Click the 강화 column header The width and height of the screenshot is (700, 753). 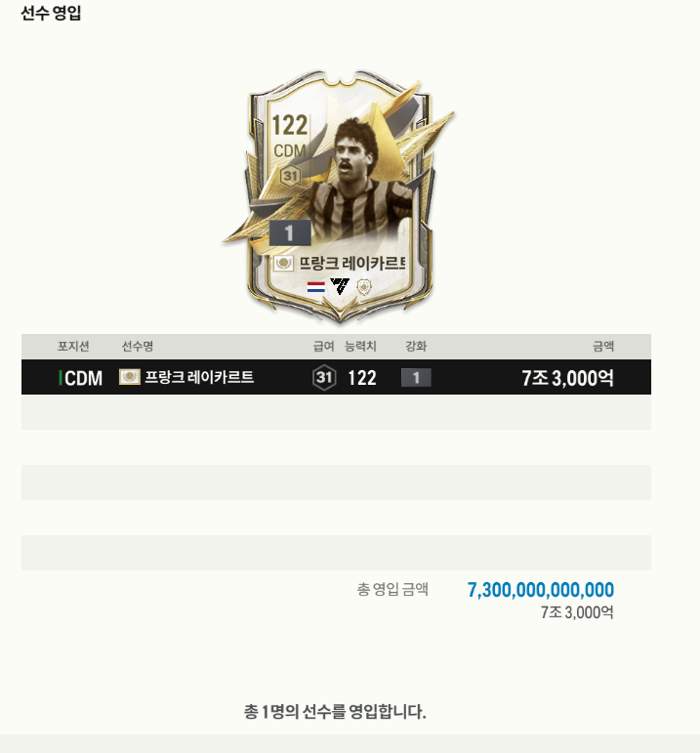point(416,347)
